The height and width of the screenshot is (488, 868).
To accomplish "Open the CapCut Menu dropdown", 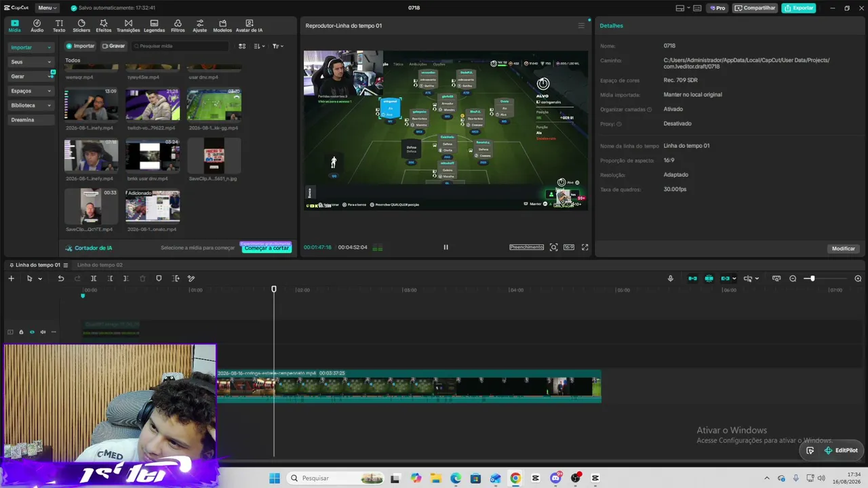I will tap(46, 8).
